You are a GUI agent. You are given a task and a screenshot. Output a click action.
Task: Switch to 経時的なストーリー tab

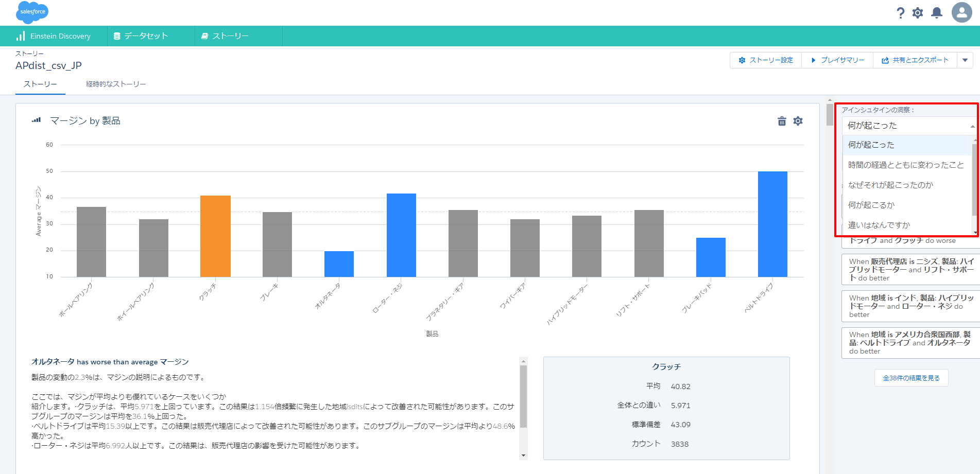pos(116,84)
